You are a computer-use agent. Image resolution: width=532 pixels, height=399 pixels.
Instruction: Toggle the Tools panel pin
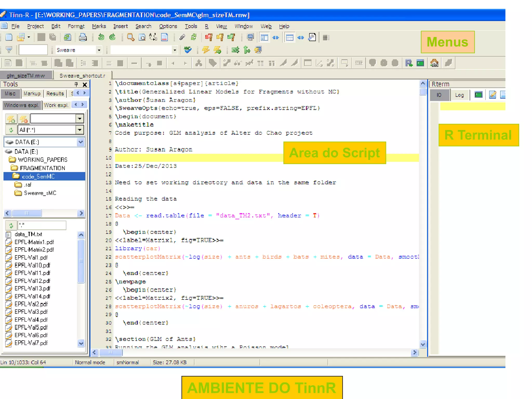76,84
